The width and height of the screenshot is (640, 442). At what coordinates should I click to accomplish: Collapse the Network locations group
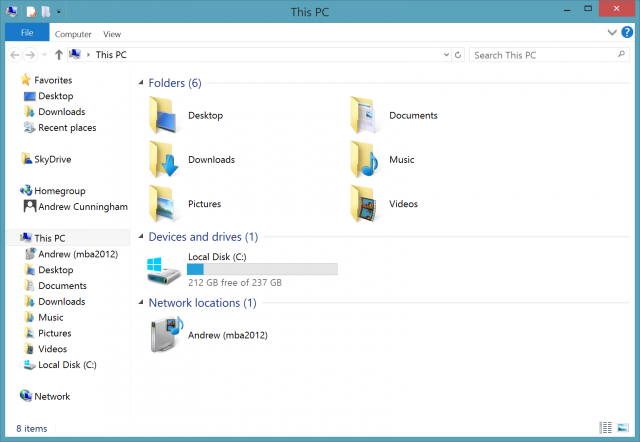click(x=141, y=302)
